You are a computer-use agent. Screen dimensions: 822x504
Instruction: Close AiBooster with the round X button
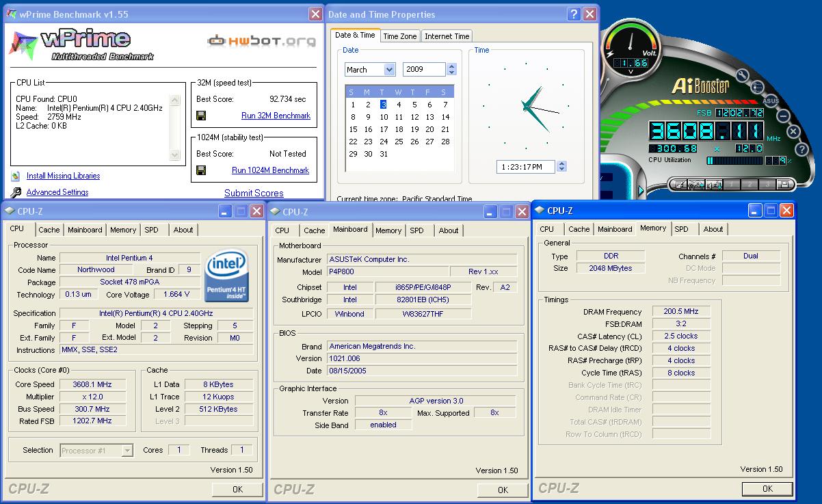pos(793,131)
